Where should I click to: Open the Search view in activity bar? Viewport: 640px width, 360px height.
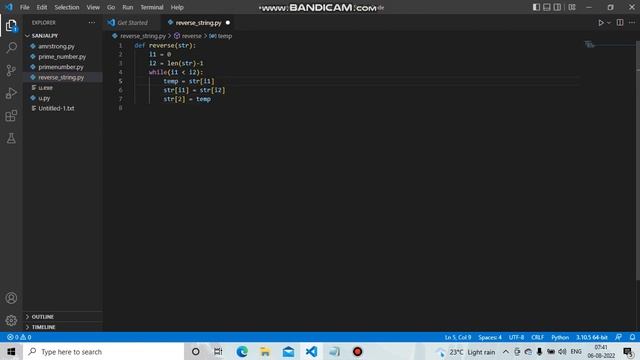(x=11, y=48)
